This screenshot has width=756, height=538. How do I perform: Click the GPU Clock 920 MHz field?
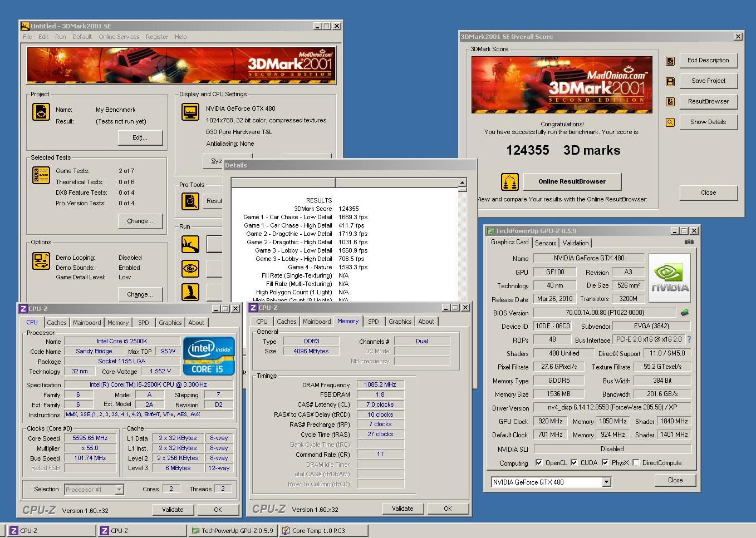pyautogui.click(x=550, y=421)
